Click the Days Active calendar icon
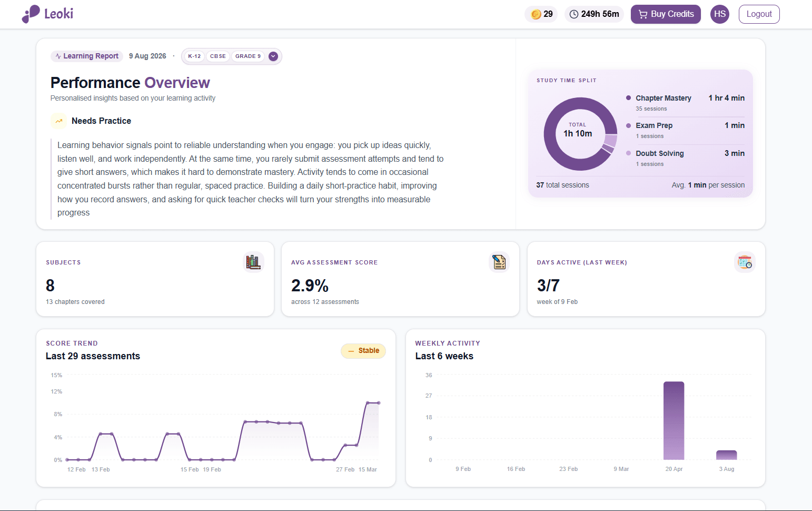The width and height of the screenshot is (812, 511). click(x=745, y=262)
